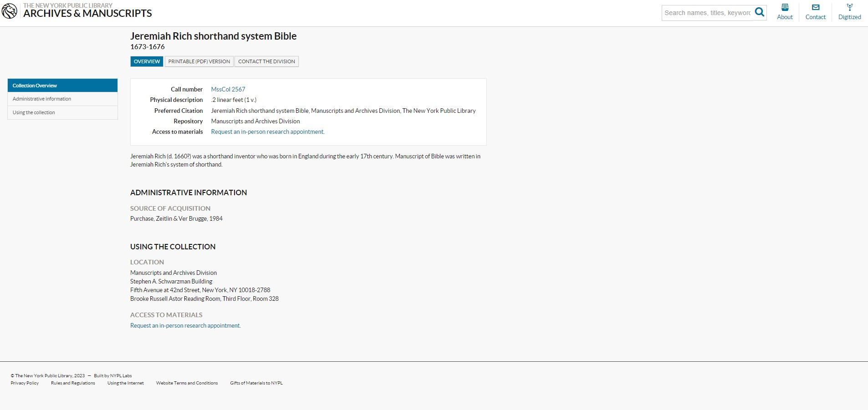
Task: Click Gifts of Materials to NYPL
Action: 256,383
